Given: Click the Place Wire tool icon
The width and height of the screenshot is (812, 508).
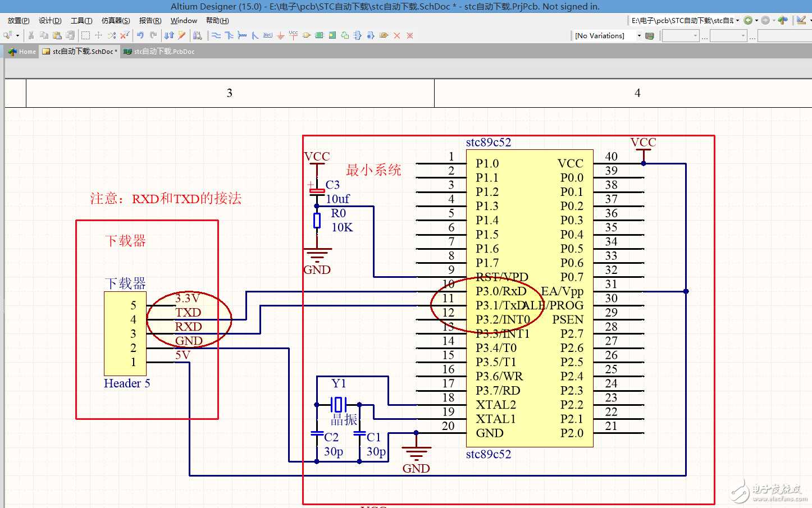Looking at the screenshot, I should 216,35.
